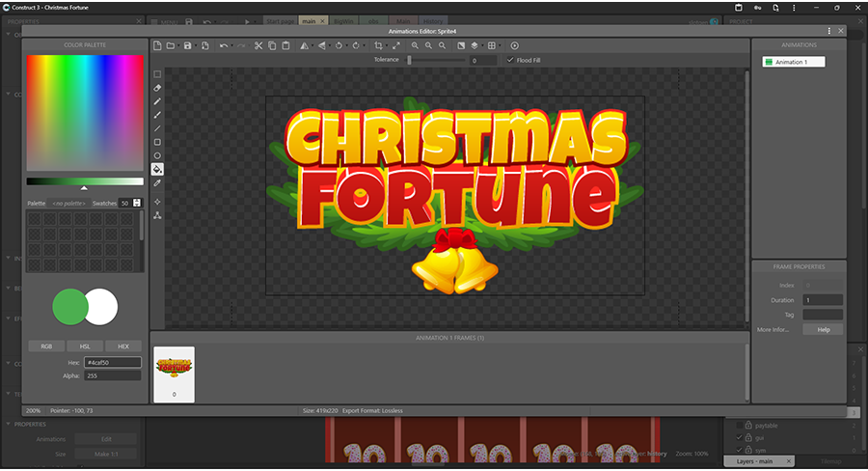Click the Help button in Frame Properties
Image resolution: width=868 pixels, height=471 pixels.
[823, 329]
